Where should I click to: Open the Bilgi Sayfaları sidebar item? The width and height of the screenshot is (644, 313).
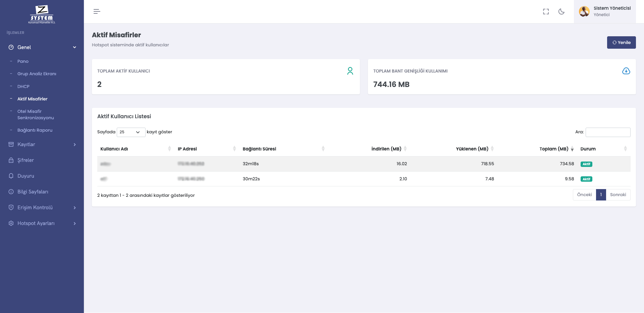(x=33, y=192)
